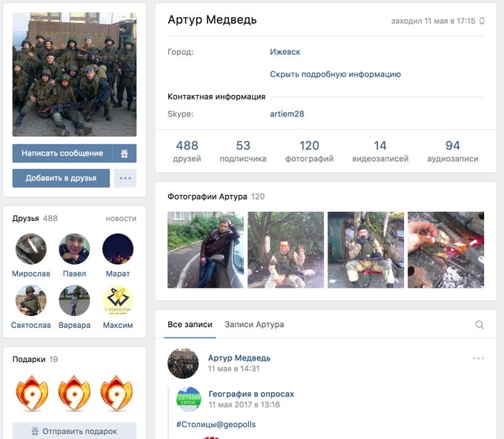Click the mobile phone icon near last seen time

[482, 21]
